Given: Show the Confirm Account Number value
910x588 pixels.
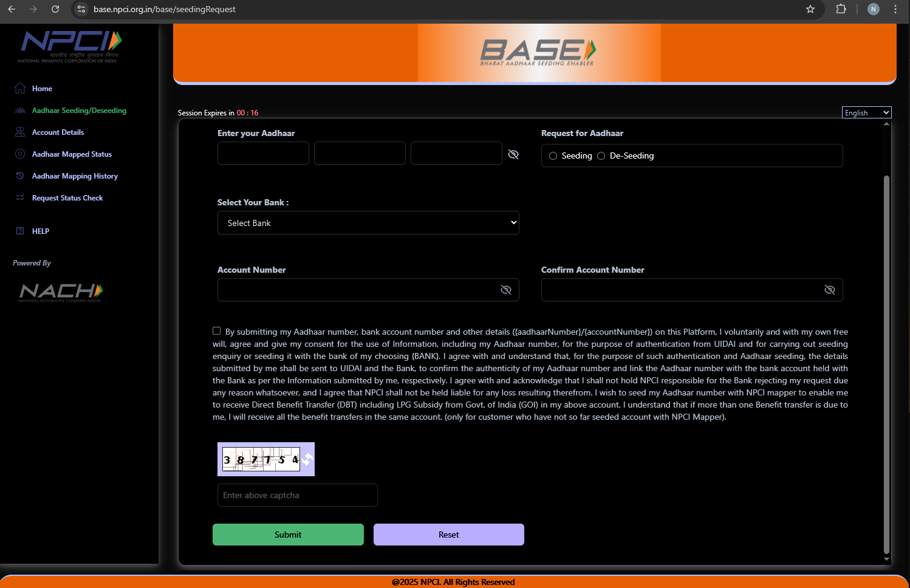Looking at the screenshot, I should click(x=830, y=290).
